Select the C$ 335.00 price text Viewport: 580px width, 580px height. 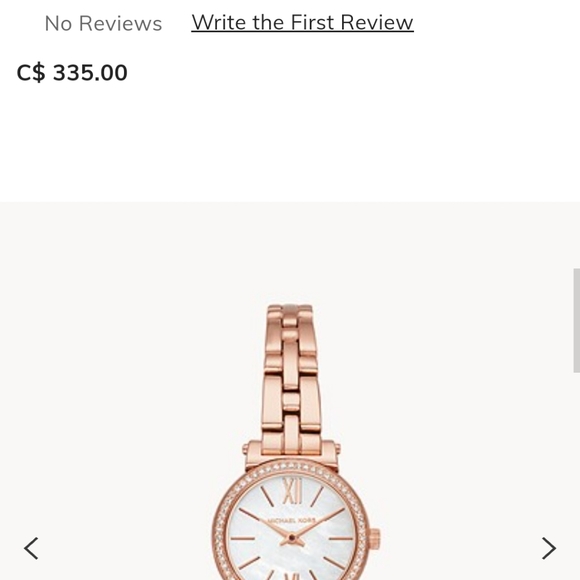tap(72, 72)
